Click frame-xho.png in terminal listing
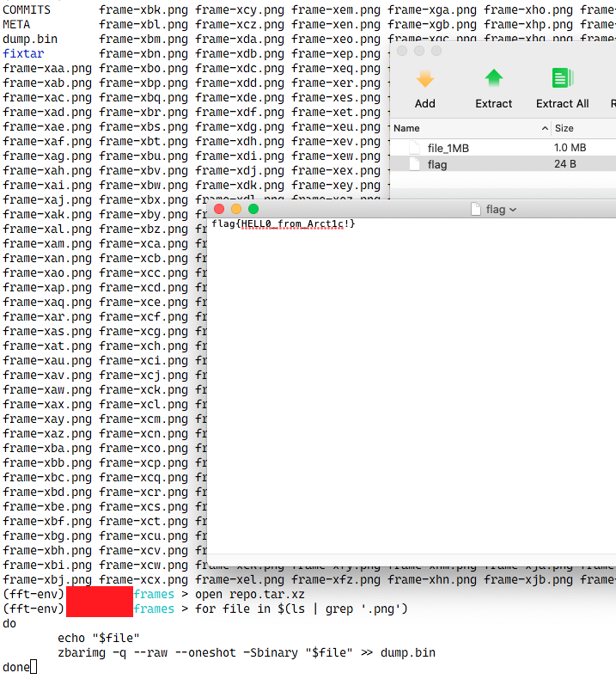616x679 pixels. tap(528, 9)
